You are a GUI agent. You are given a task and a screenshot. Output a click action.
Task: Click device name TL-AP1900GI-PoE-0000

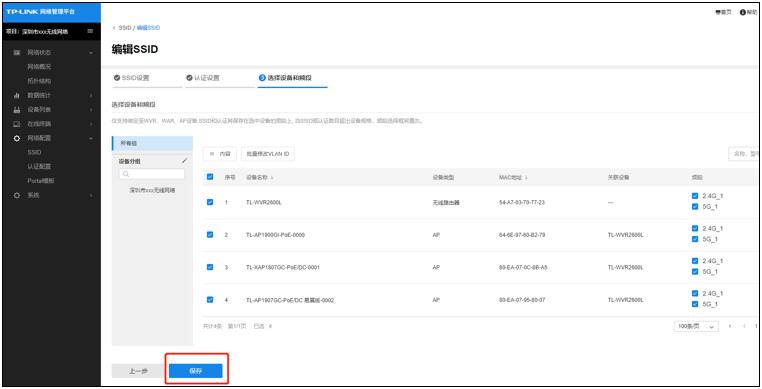pyautogui.click(x=276, y=235)
